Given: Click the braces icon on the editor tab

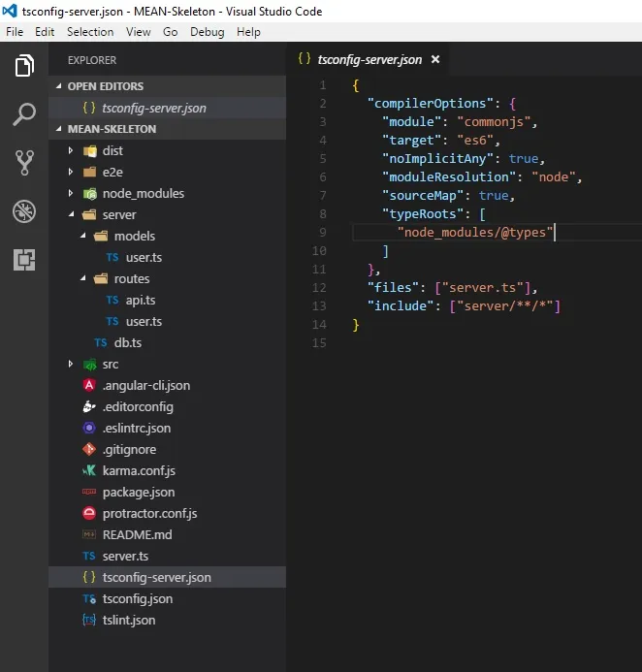Looking at the screenshot, I should pyautogui.click(x=305, y=59).
